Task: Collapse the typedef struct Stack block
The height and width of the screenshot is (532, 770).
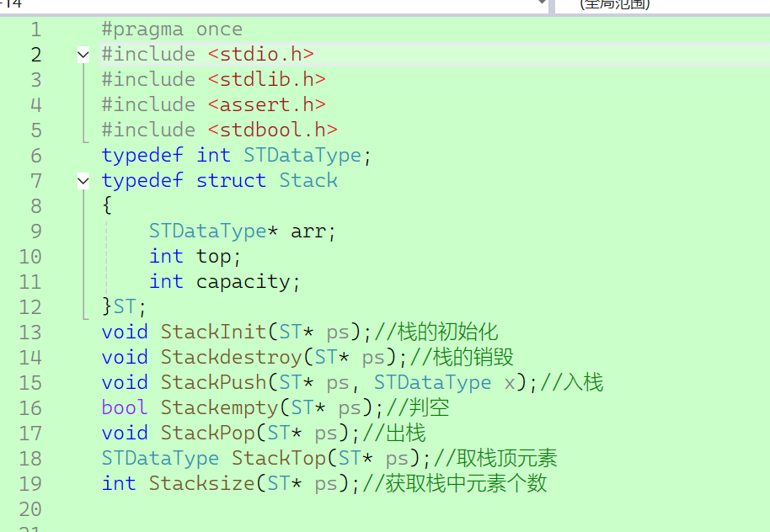Action: pos(83,181)
